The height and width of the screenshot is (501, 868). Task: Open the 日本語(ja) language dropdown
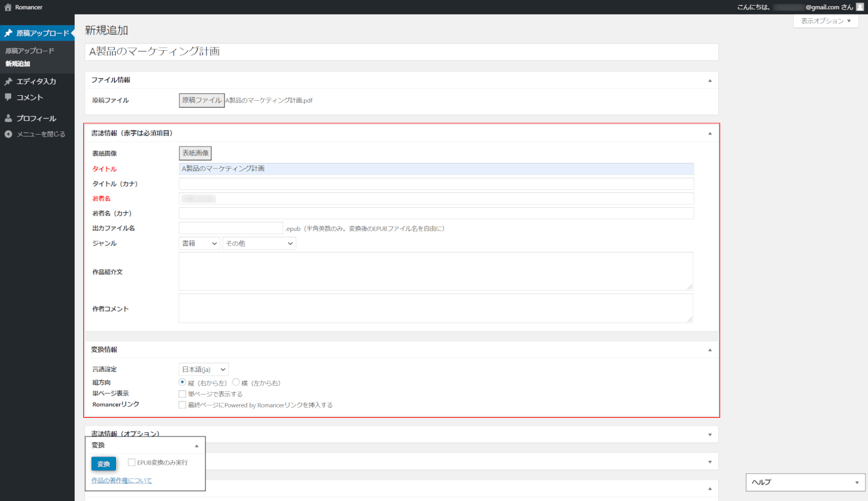point(203,369)
